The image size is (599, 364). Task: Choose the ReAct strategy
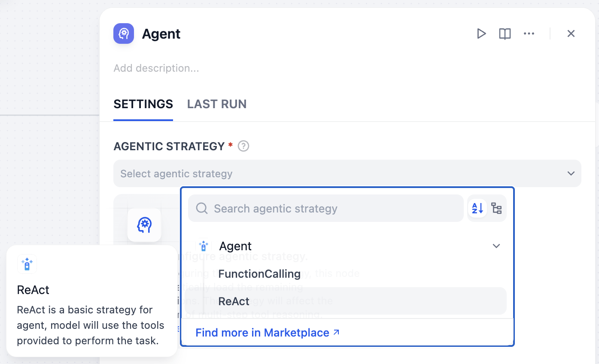coord(234,301)
